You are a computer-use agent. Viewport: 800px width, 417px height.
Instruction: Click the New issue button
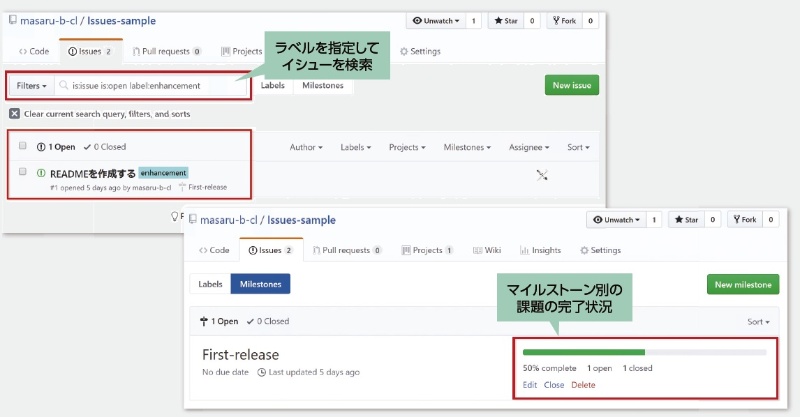point(571,85)
